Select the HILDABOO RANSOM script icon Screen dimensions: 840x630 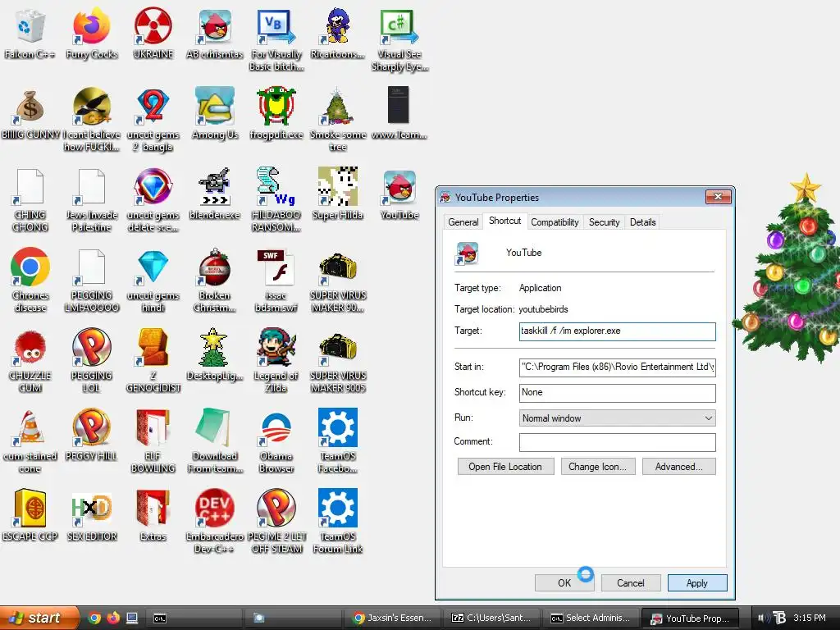[x=276, y=186]
